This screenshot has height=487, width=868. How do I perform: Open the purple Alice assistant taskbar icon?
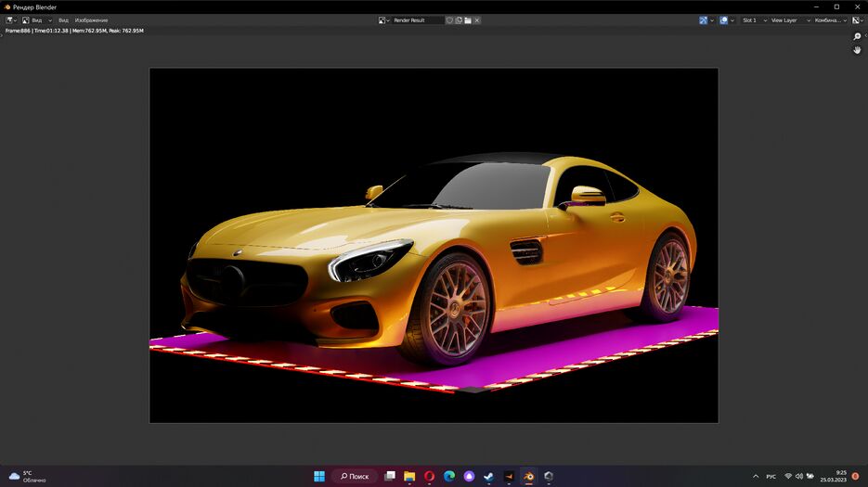pyautogui.click(x=469, y=476)
